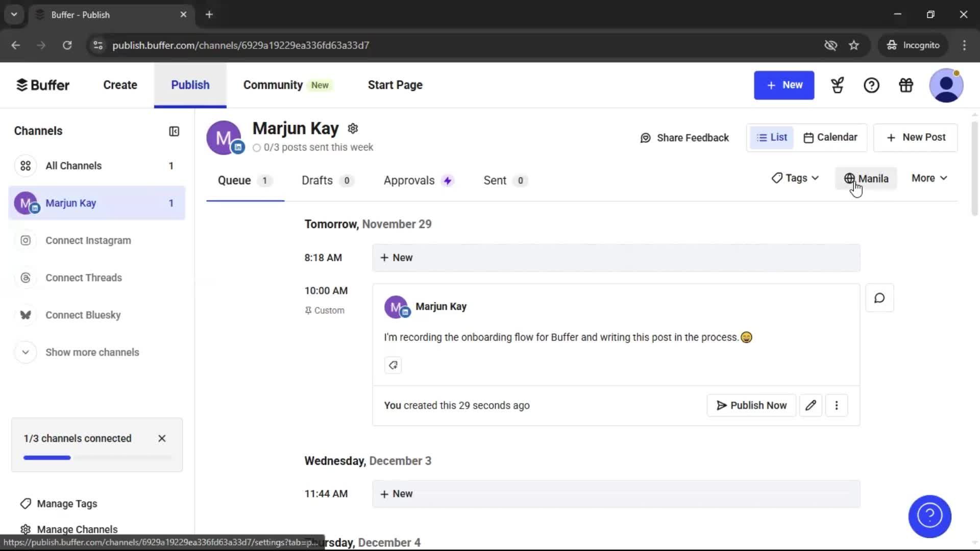Click the channel settings gear next to Marjun Kay
The width and height of the screenshot is (980, 551).
353,128
